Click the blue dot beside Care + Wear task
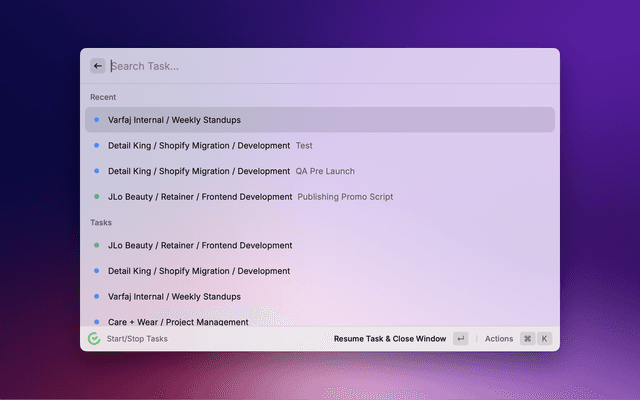This screenshot has width=640, height=400. 96,322
